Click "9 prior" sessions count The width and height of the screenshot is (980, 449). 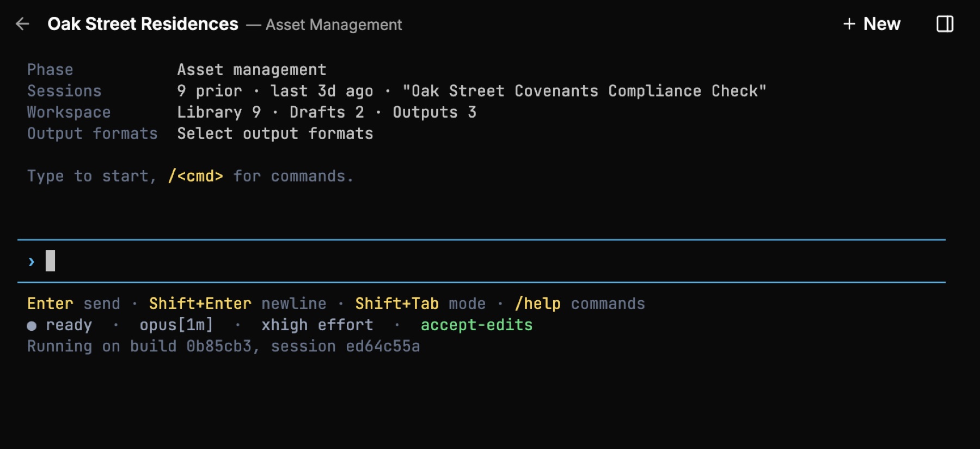pyautogui.click(x=210, y=91)
